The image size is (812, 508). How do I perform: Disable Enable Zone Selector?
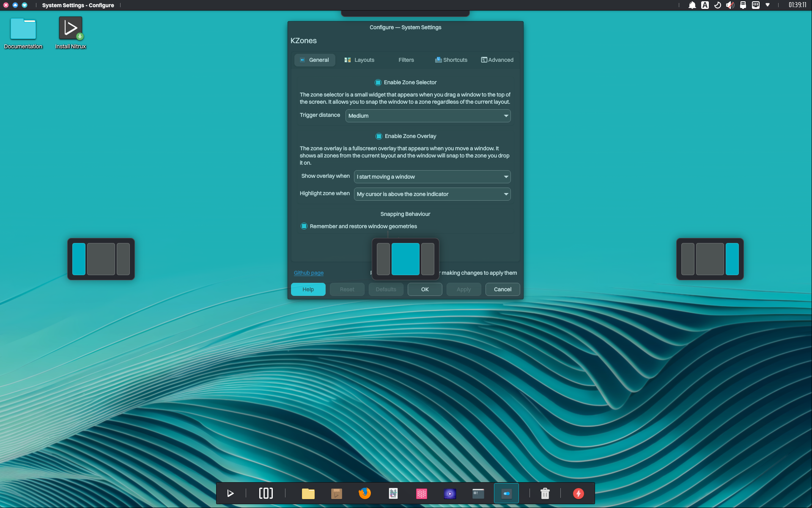[x=379, y=82]
